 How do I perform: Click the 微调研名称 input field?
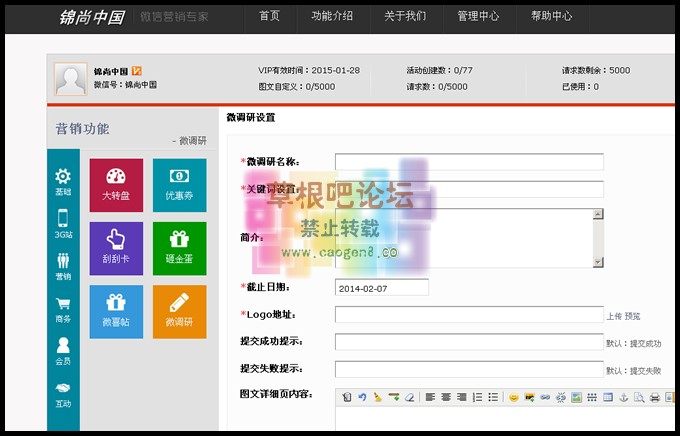coord(469,162)
